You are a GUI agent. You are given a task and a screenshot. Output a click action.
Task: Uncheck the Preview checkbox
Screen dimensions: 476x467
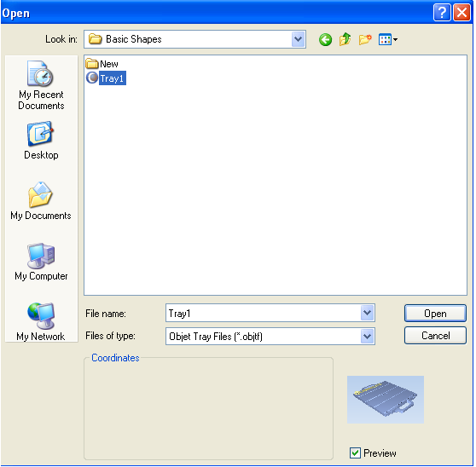coord(355,453)
